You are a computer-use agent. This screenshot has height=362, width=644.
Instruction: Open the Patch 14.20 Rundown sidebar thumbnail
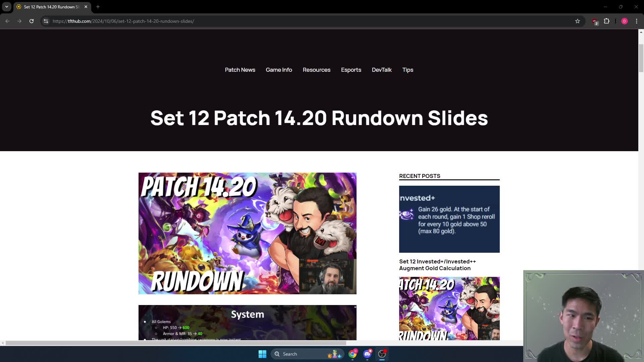point(449,308)
